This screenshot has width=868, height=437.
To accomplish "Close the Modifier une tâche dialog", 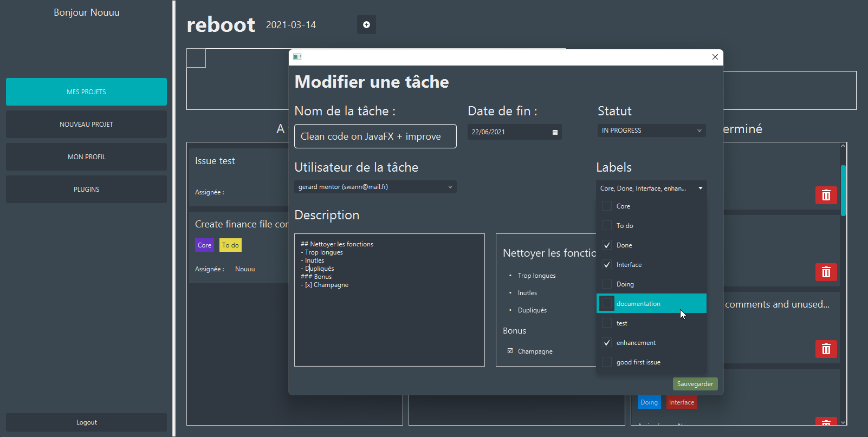I will pyautogui.click(x=715, y=57).
